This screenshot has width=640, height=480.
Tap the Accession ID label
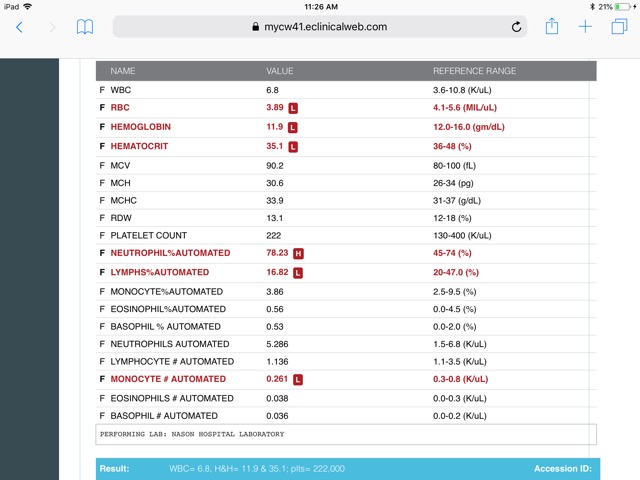tap(563, 468)
